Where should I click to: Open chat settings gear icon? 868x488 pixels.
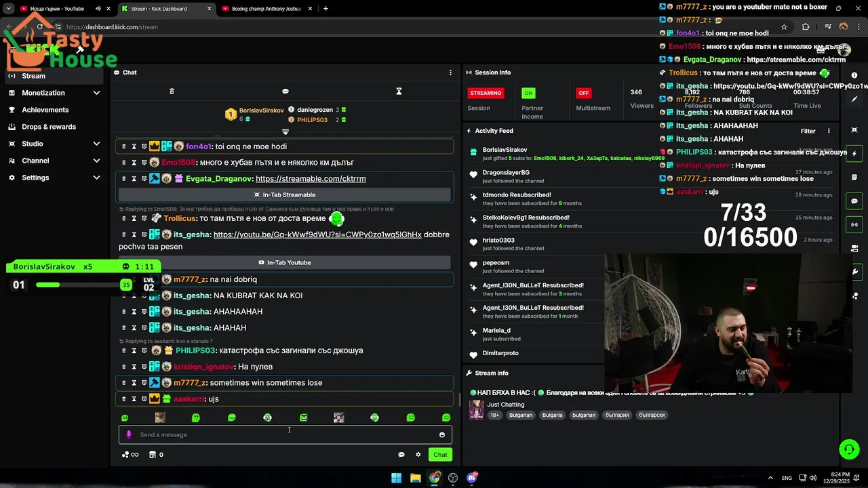tap(418, 455)
